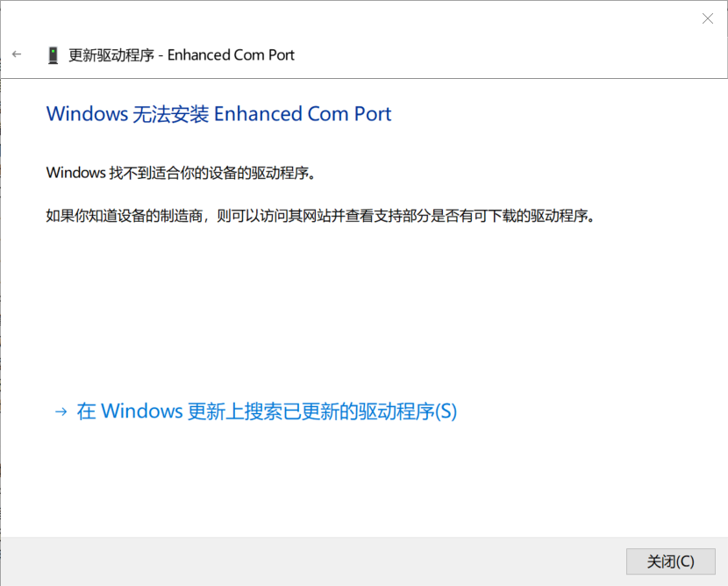
Task: Click 'Enhanced Com Port' in the blue heading
Action: pos(303,114)
